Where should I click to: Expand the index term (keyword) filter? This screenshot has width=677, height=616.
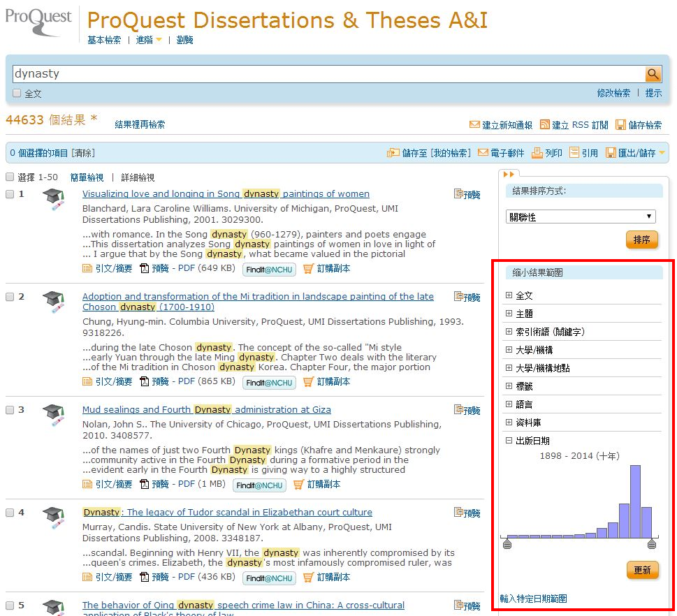point(509,332)
